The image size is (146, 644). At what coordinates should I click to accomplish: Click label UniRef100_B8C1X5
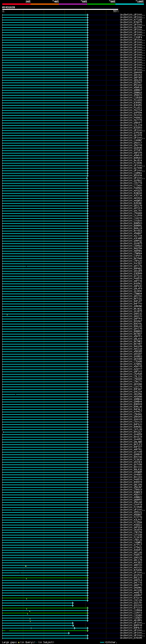tap(131, 578)
